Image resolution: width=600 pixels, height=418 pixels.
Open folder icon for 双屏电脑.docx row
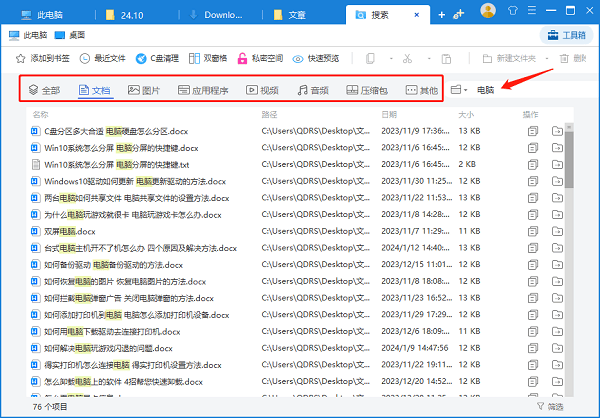point(558,231)
